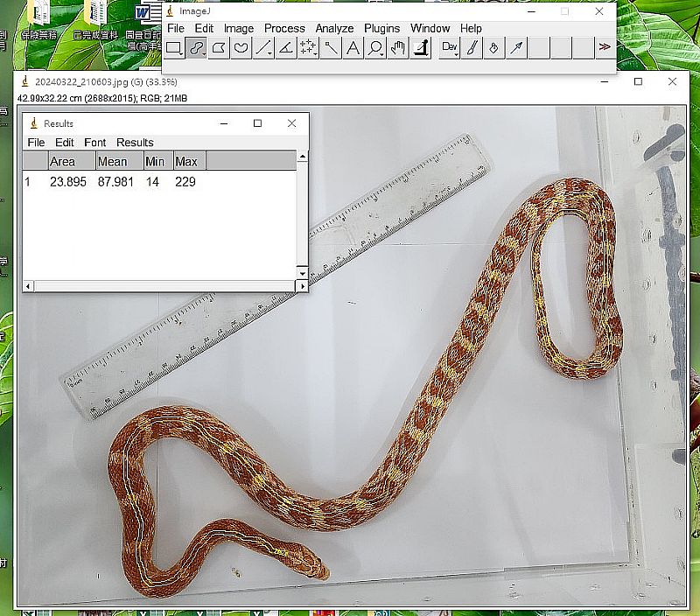The image size is (700, 616).
Task: Select the Flood Fill bucket tool
Action: coord(493,48)
